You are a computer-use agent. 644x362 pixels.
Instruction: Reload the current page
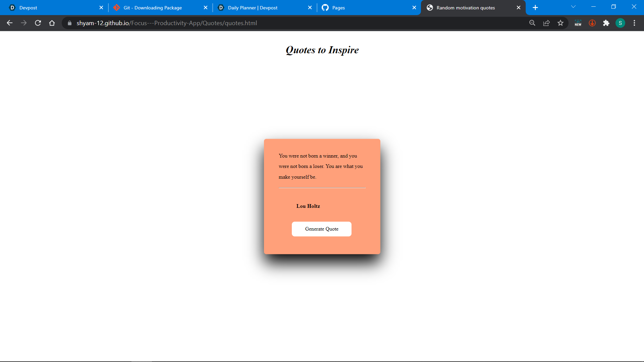tap(38, 23)
